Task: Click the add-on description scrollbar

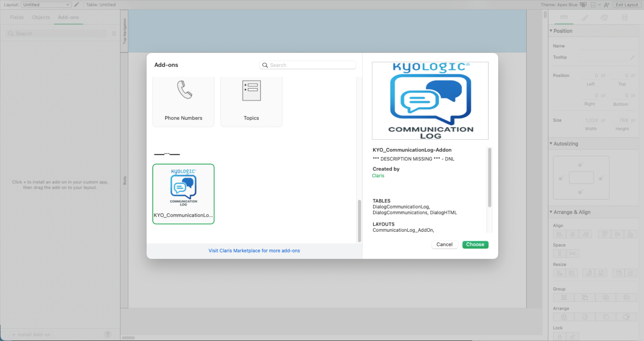Action: pyautogui.click(x=489, y=178)
